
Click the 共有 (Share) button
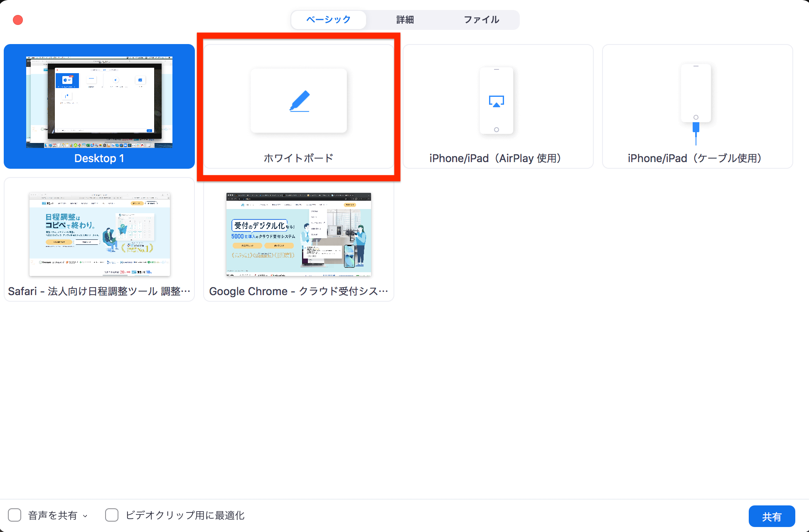pos(772,516)
